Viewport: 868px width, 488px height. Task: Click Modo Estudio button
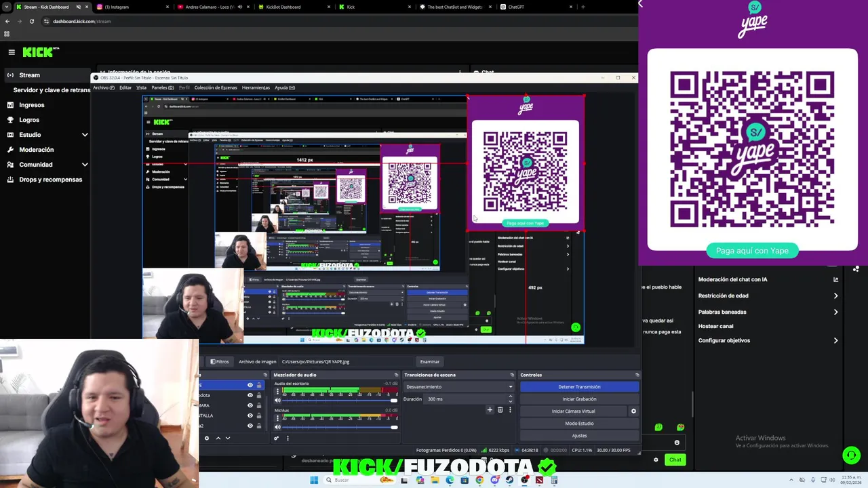(x=579, y=423)
